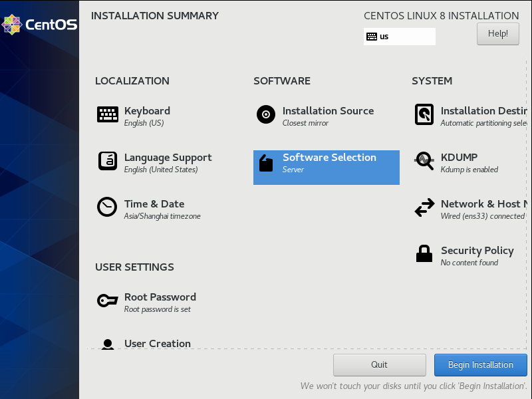This screenshot has width=532, height=399.
Task: Click 'No content found' text
Action: [469, 263]
